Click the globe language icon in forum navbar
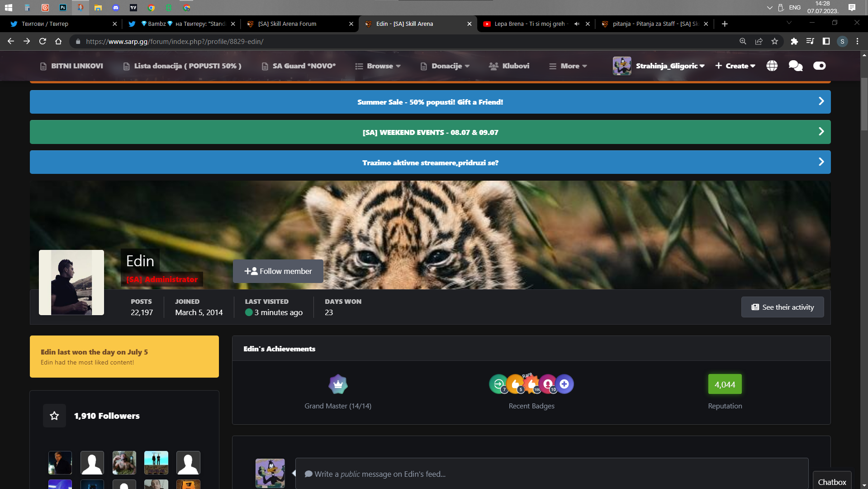The height and width of the screenshot is (489, 868). coord(772,66)
